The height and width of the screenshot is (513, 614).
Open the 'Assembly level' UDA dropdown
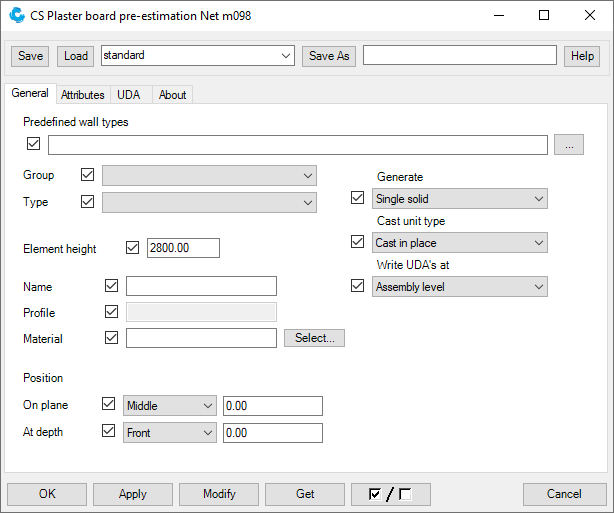pyautogui.click(x=459, y=287)
